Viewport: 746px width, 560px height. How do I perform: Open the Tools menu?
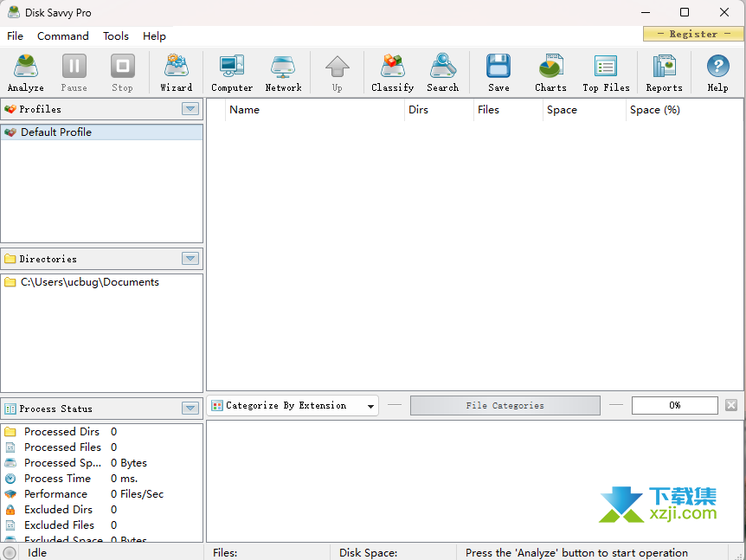tap(116, 36)
